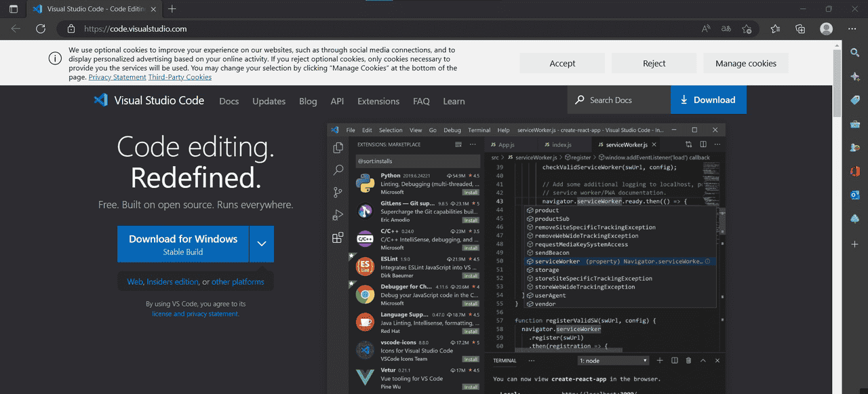Click the Visual Studio Code logo icon

[101, 100]
